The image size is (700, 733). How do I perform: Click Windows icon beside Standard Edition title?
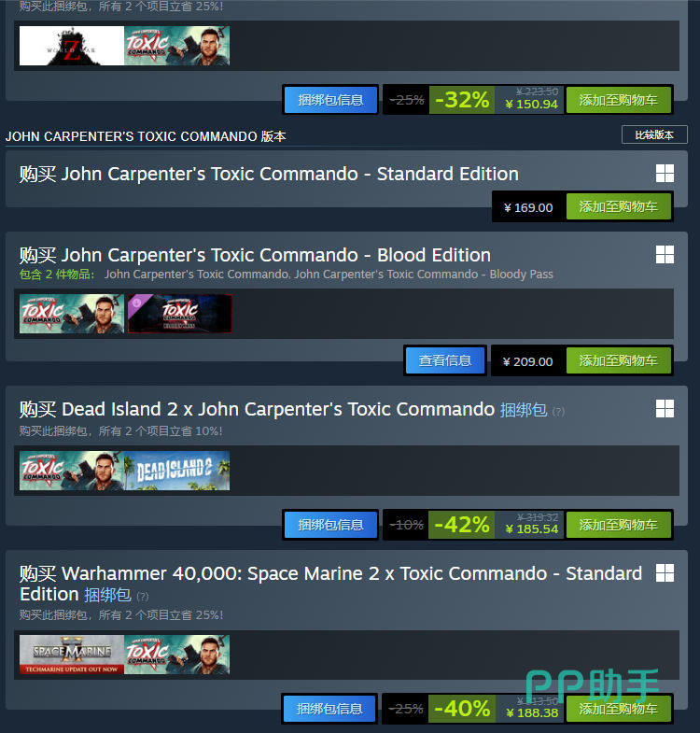pos(665,174)
